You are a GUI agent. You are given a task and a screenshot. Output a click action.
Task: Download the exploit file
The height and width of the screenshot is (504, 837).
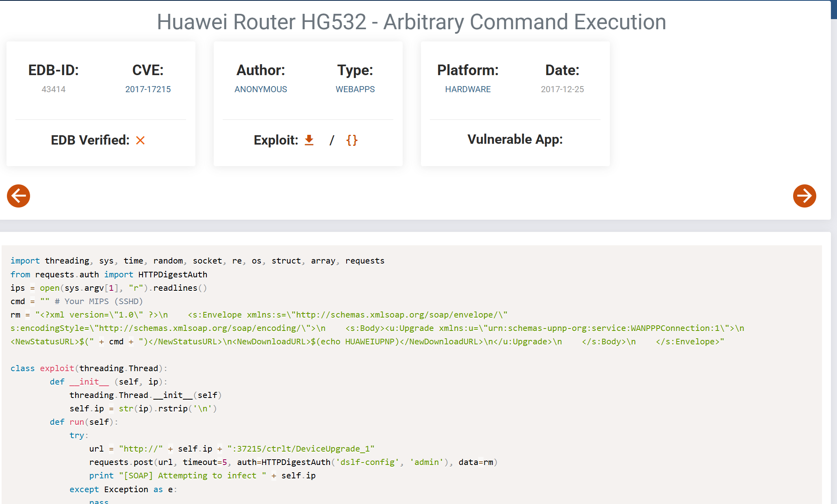(x=309, y=140)
